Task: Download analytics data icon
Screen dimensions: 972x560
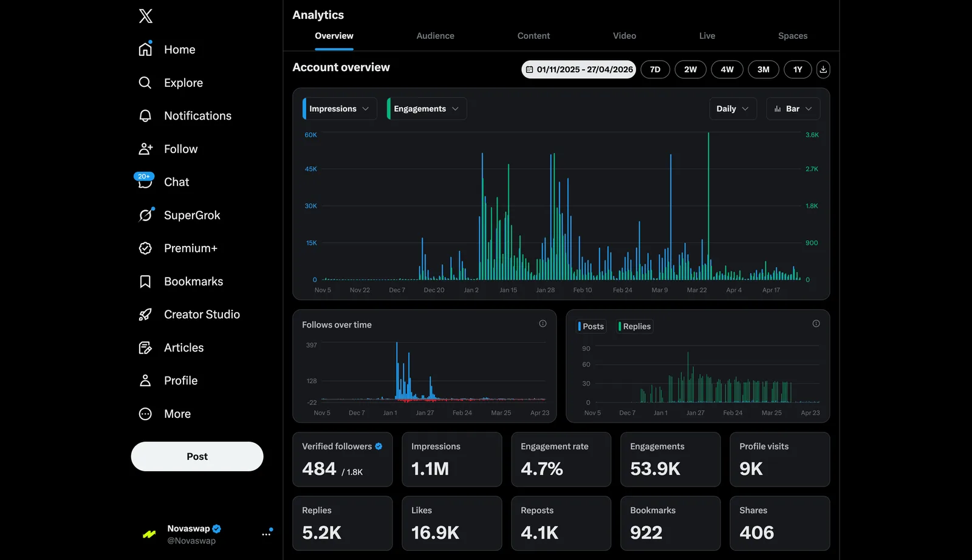Action: coord(823,69)
